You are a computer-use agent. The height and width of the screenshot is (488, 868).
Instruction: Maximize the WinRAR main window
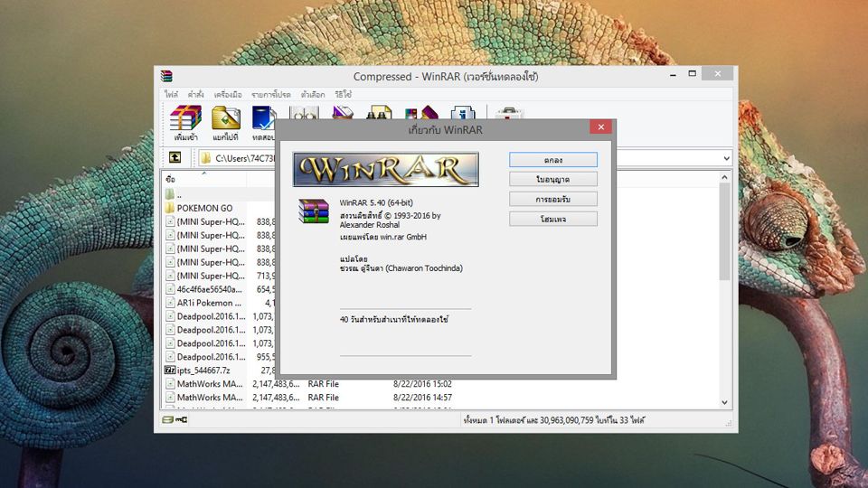692,73
